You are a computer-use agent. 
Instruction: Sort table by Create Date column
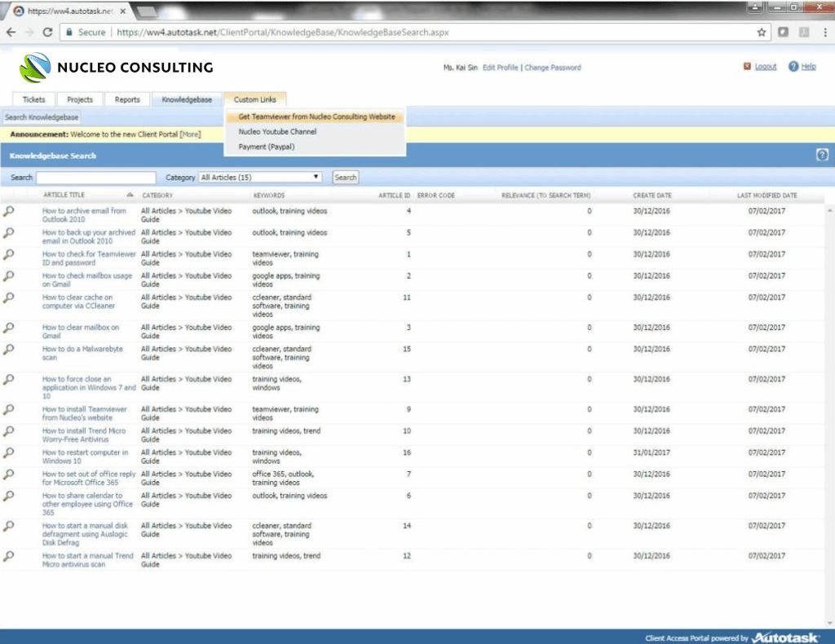(652, 196)
